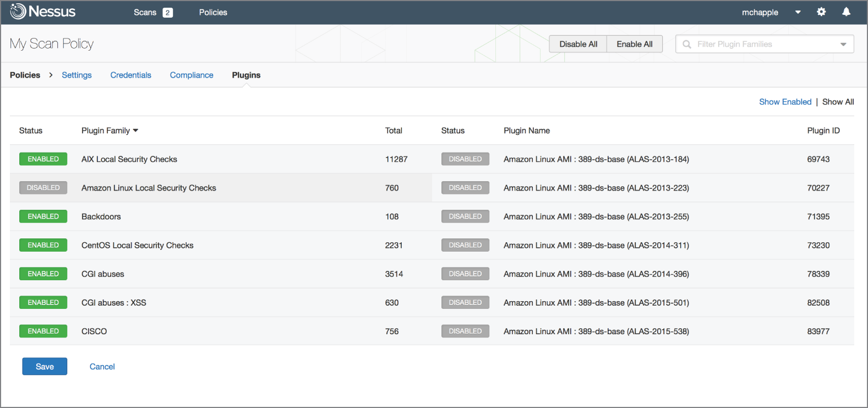The width and height of the screenshot is (868, 408).
Task: Click Show All link
Action: pos(838,102)
